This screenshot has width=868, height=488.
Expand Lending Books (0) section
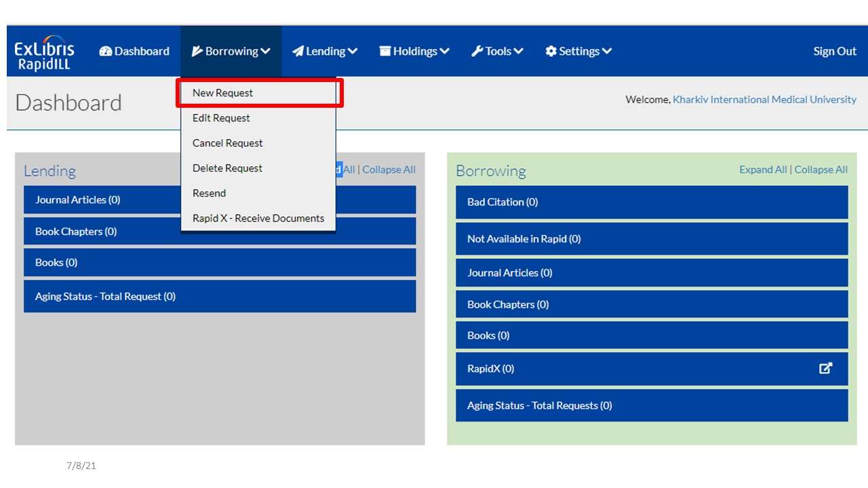pos(220,262)
